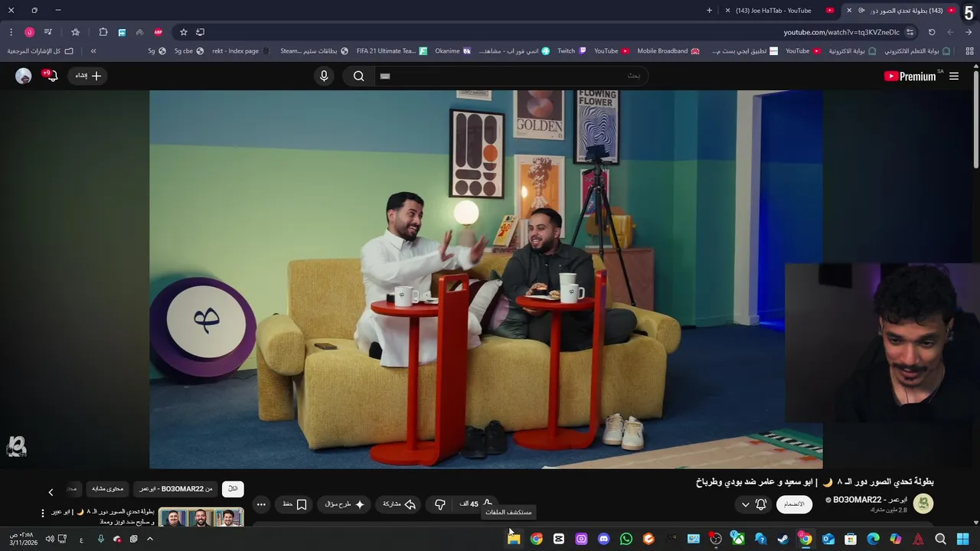Image resolution: width=980 pixels, height=551 pixels.
Task: Open site information icon in address bar
Action: (x=910, y=32)
